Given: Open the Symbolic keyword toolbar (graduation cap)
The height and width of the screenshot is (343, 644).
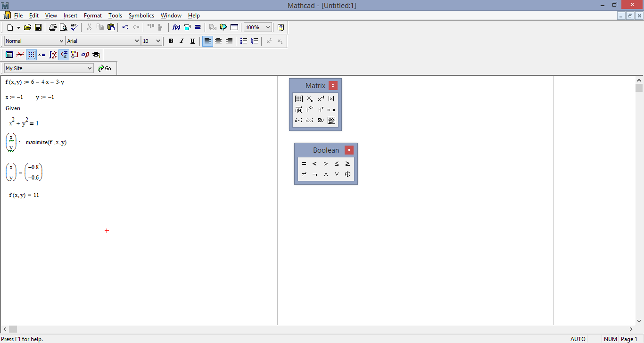Looking at the screenshot, I should pos(96,55).
